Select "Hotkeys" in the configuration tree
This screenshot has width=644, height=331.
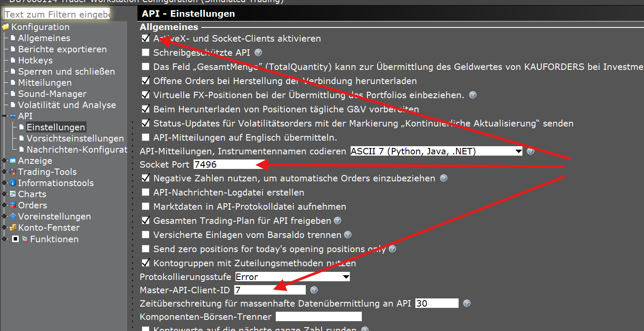36,60
